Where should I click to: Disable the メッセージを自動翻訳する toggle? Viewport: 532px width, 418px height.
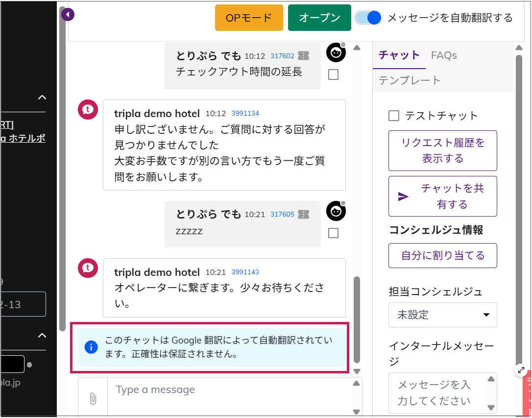(x=368, y=18)
